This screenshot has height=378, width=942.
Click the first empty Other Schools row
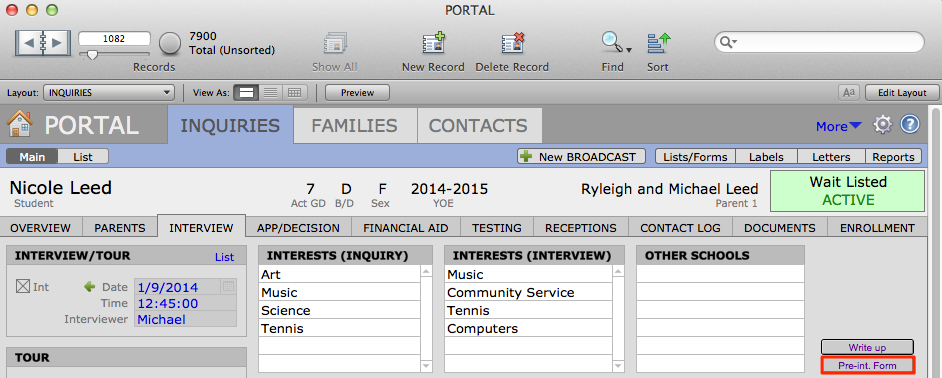coord(720,274)
